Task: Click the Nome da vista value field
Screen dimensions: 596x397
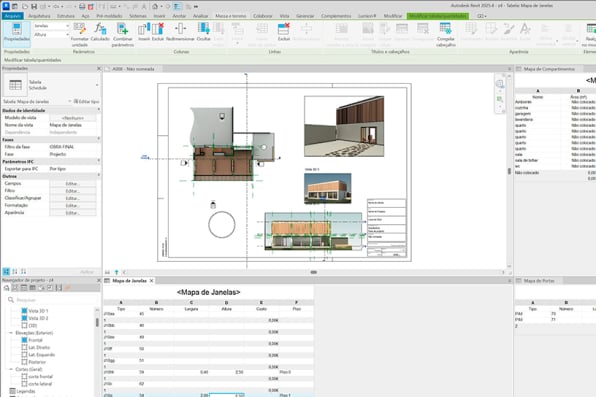Action: pos(72,125)
